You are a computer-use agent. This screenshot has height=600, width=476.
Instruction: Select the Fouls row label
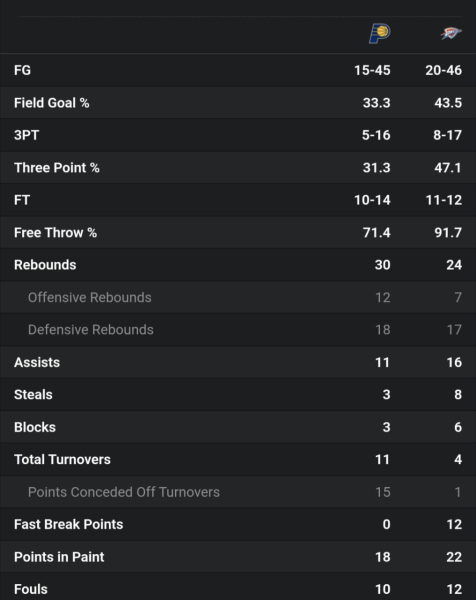coord(31,589)
